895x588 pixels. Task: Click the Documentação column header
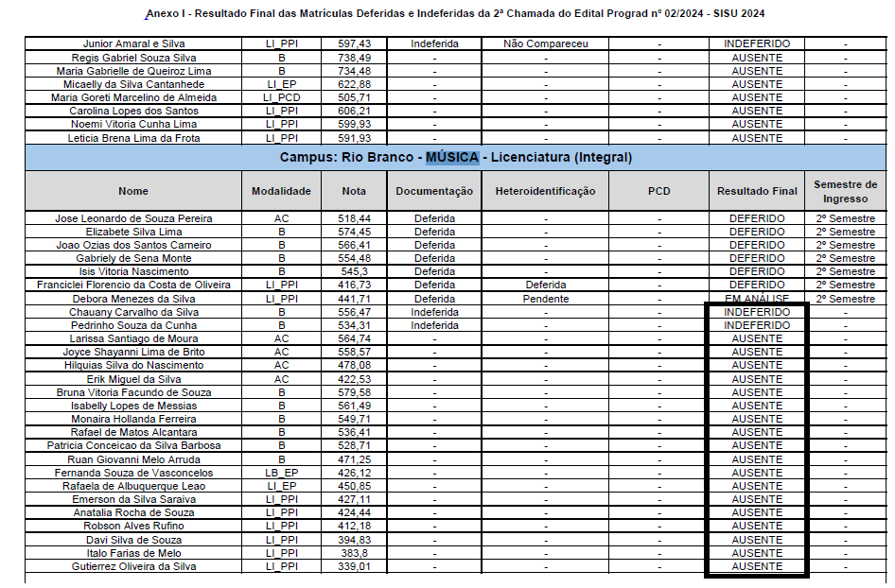pos(434,191)
